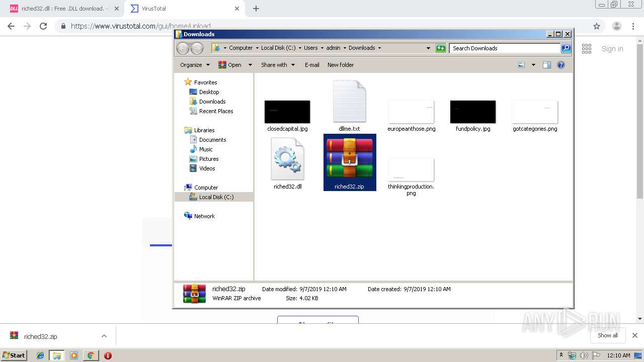Expand the Open button dropdown arrow
Viewport: 644px width, 362px height.
(250, 65)
